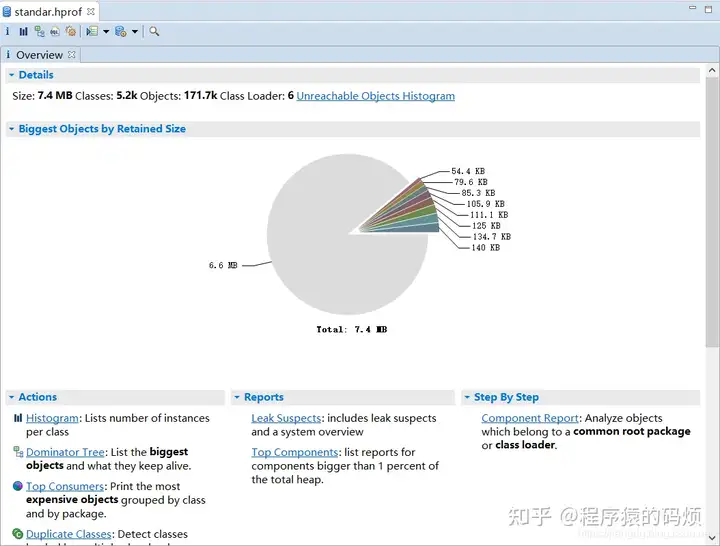The height and width of the screenshot is (546, 720).
Task: Open the Component Report link
Action: [x=530, y=418]
